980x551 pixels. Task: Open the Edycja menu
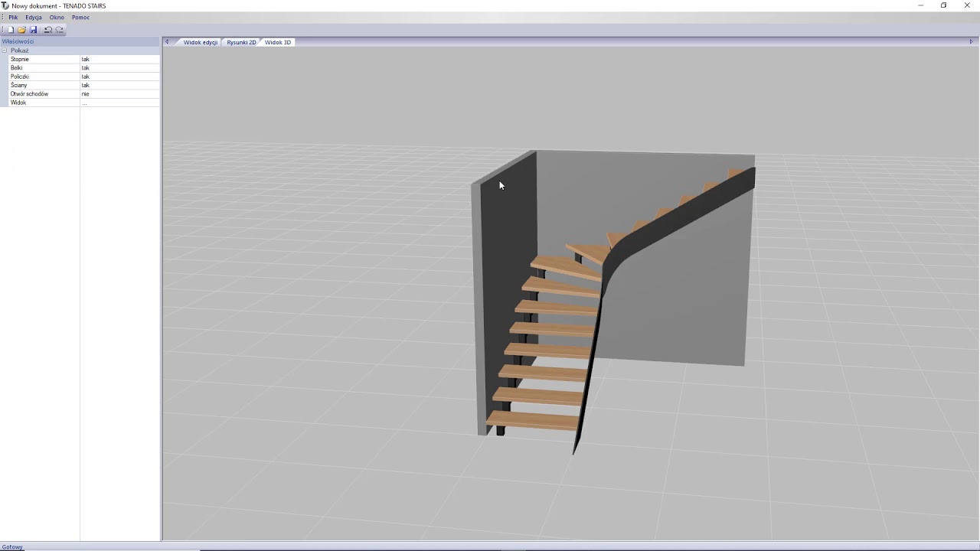pos(34,18)
